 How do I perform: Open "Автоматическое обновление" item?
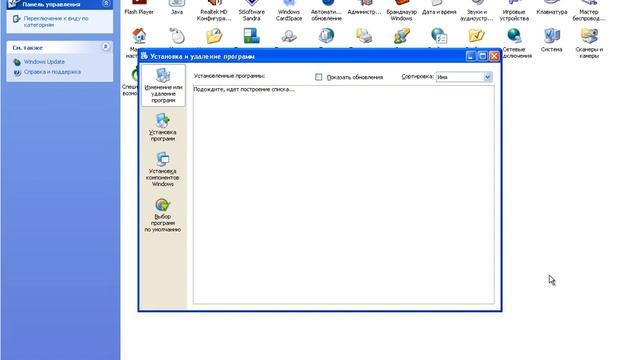coord(326,11)
